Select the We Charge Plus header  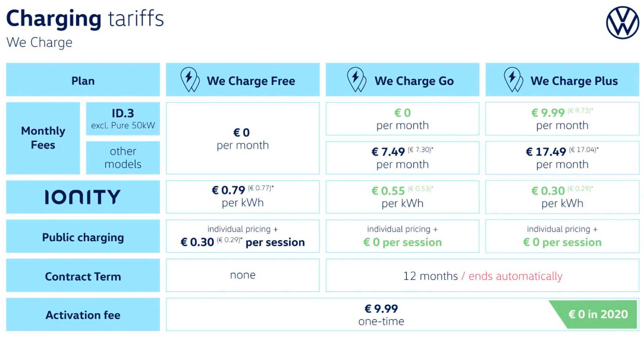pyautogui.click(x=563, y=80)
